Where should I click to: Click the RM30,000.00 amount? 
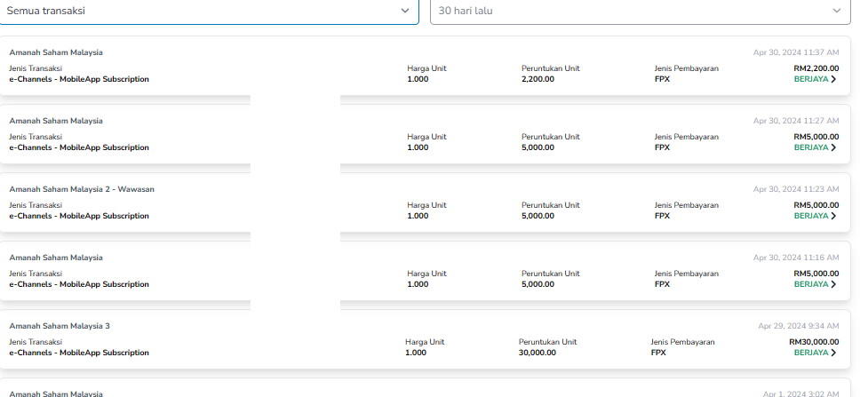coord(814,342)
